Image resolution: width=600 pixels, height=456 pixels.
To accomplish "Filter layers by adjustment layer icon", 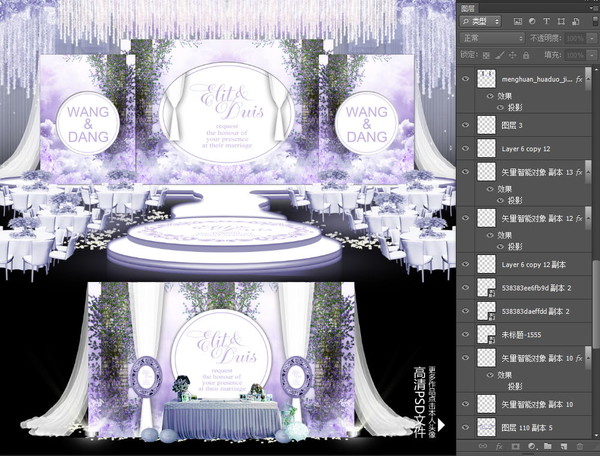I will pos(532,21).
